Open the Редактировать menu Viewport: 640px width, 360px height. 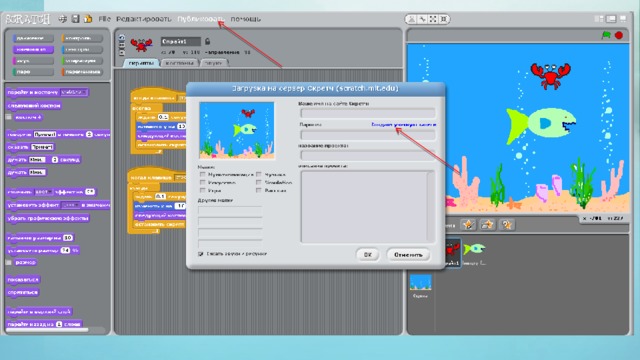coord(144,19)
